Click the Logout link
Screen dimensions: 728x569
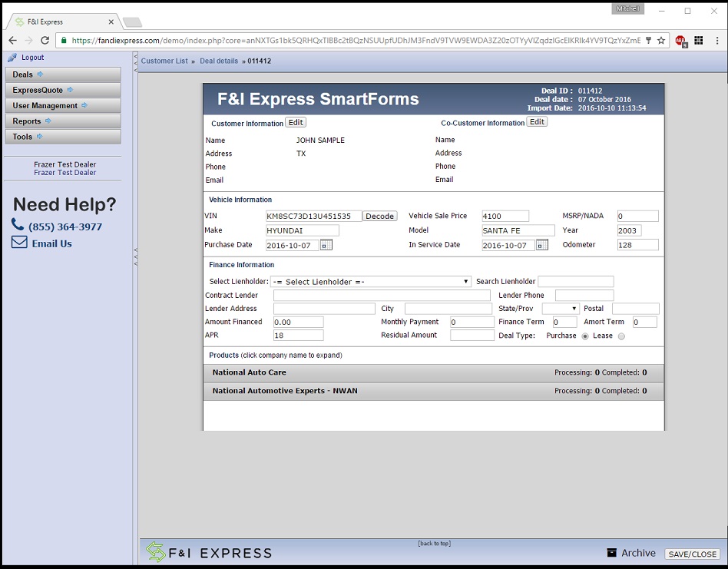(32, 58)
